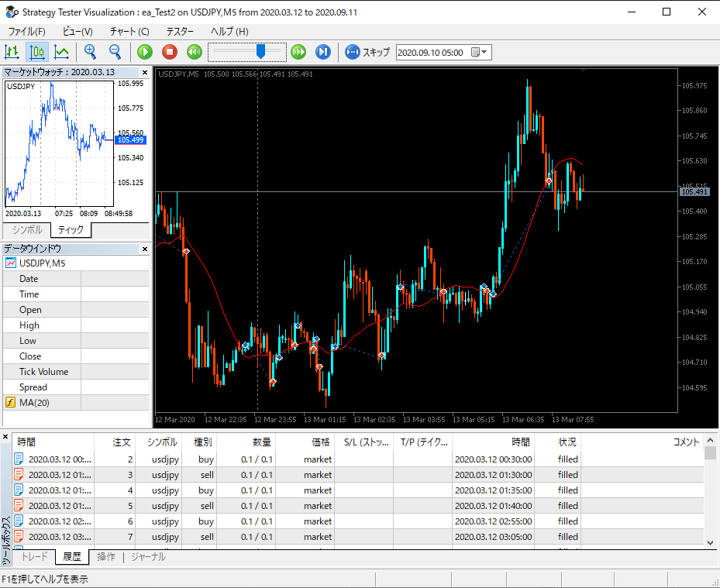The image size is (720, 588).
Task: Click timestamp 2020.03.12 00:30:00 in history
Action: point(493,459)
